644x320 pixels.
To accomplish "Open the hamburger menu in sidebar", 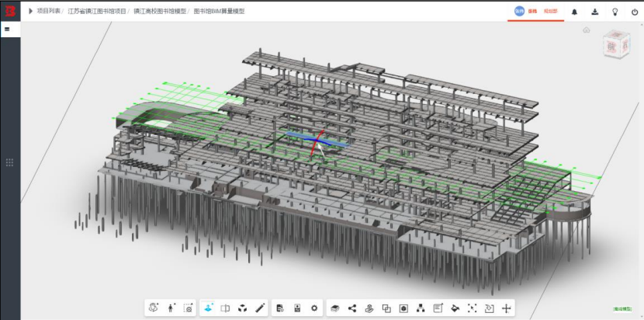I will pos(8,30).
